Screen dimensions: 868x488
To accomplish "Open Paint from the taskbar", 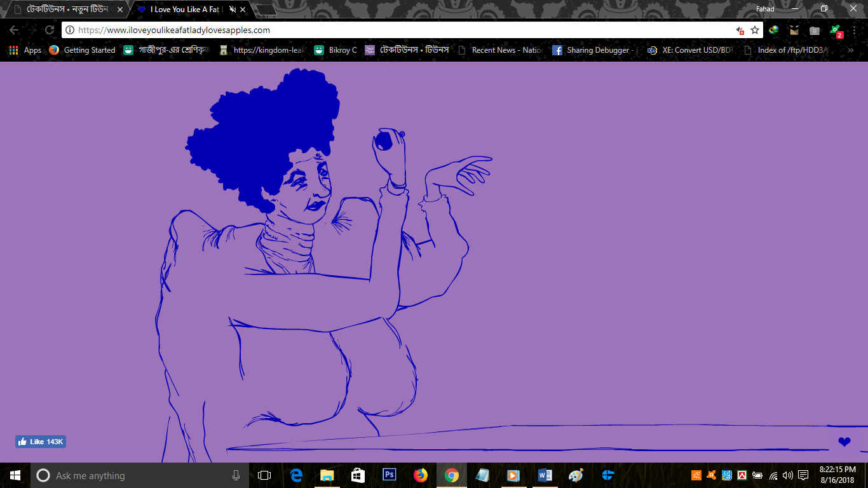I will [x=576, y=475].
